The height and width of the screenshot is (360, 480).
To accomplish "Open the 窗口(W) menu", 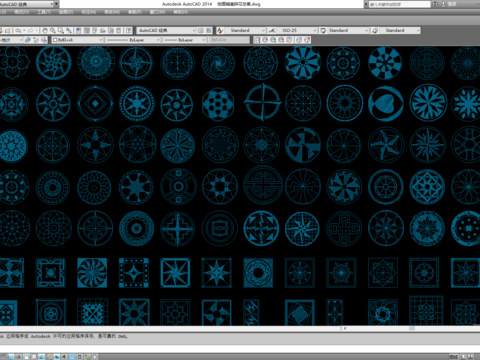I will pyautogui.click(x=157, y=12).
